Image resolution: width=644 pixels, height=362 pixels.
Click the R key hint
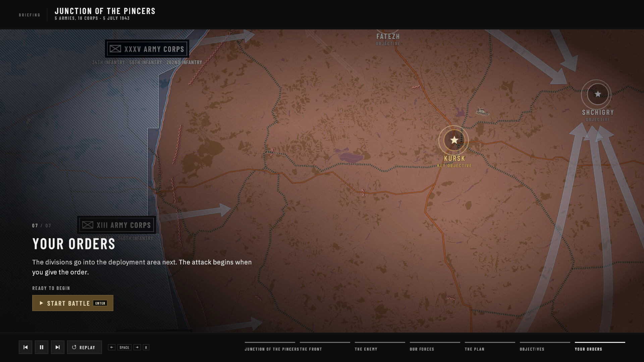[x=146, y=347]
